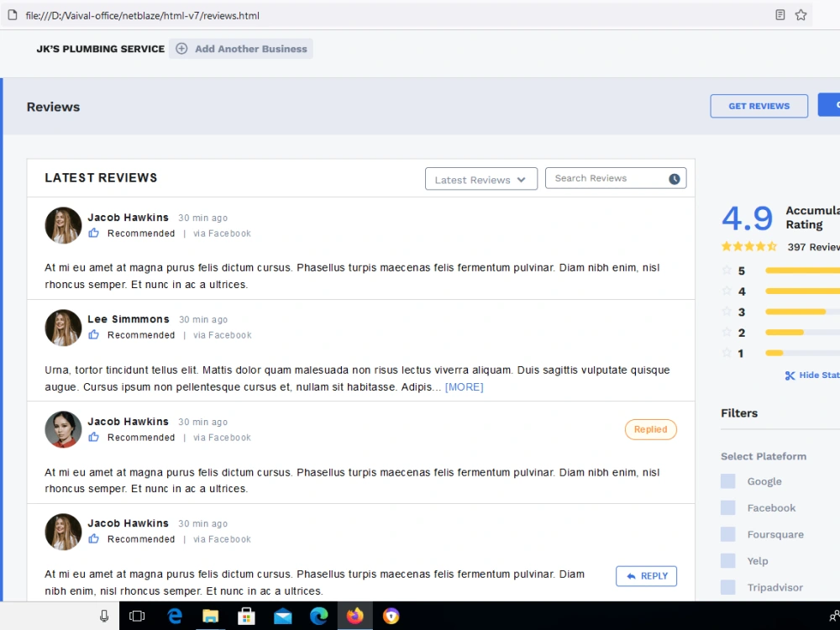
Task: Check the Google platform filter
Action: coord(727,481)
